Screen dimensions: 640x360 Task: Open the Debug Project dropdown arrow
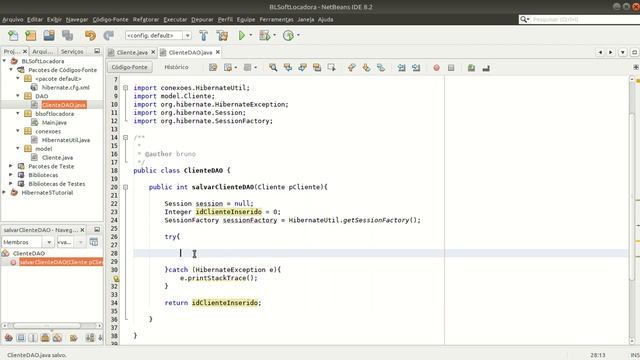(274, 35)
